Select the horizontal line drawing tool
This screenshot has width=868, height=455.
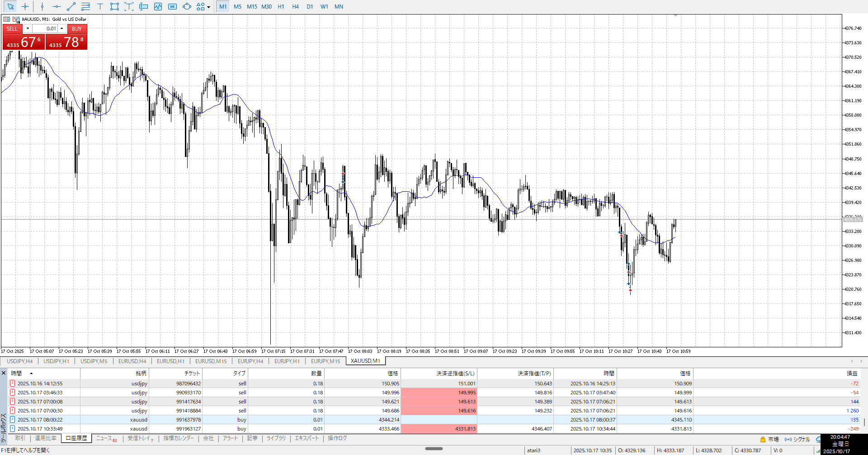click(57, 7)
